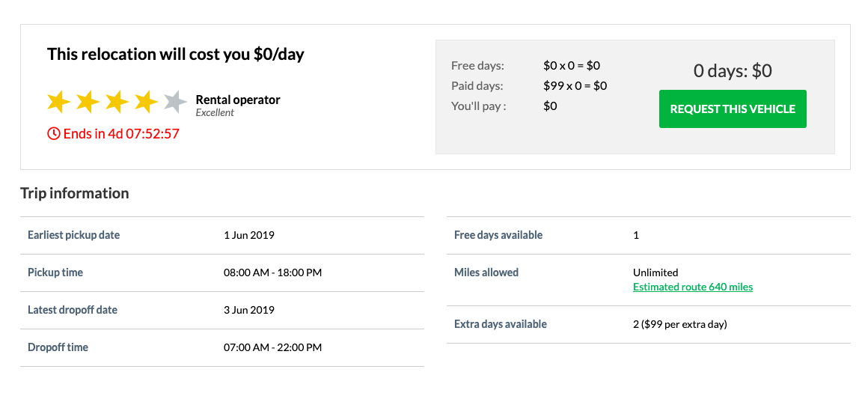Click the relocation cost per day heading
868x396 pixels.
(175, 54)
